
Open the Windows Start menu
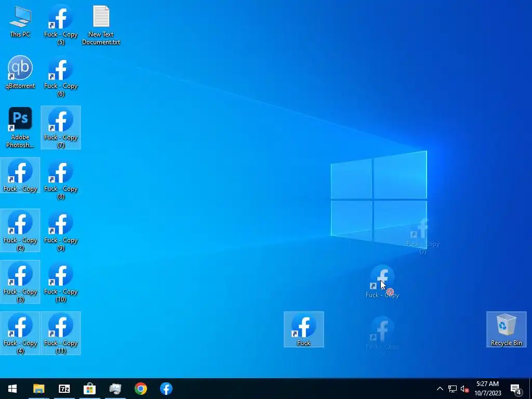click(x=12, y=389)
